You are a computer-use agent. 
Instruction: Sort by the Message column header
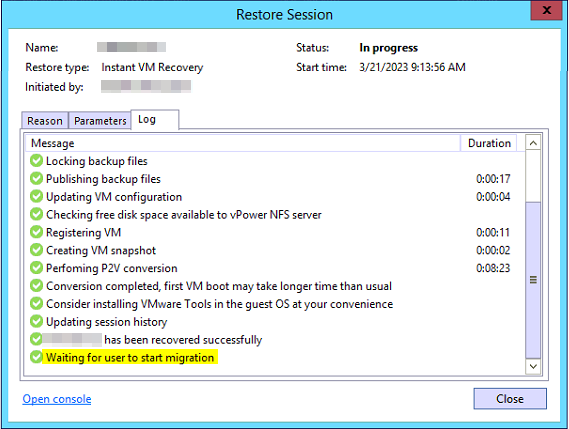tap(243, 143)
